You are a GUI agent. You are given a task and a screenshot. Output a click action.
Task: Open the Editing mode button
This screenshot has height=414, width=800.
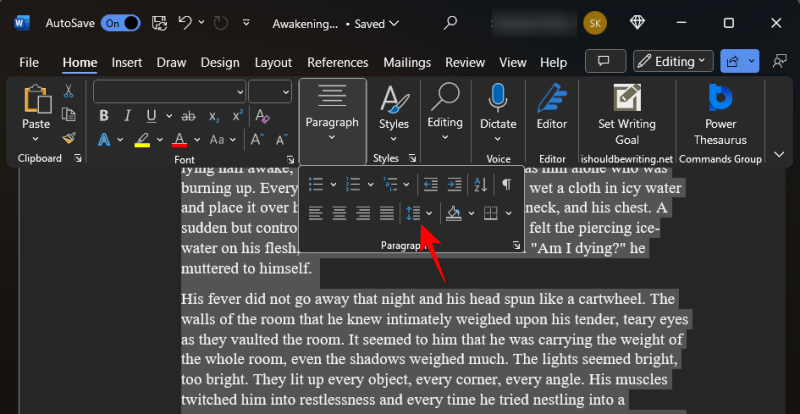coord(673,61)
